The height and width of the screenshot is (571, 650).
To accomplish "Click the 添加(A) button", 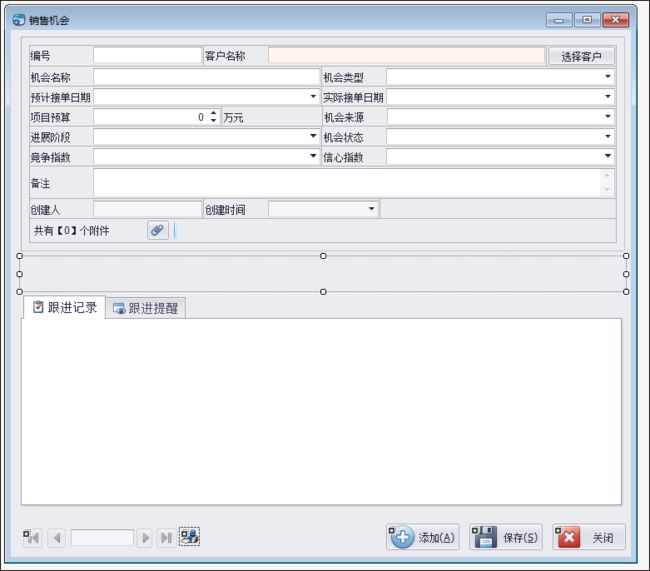I will [423, 537].
